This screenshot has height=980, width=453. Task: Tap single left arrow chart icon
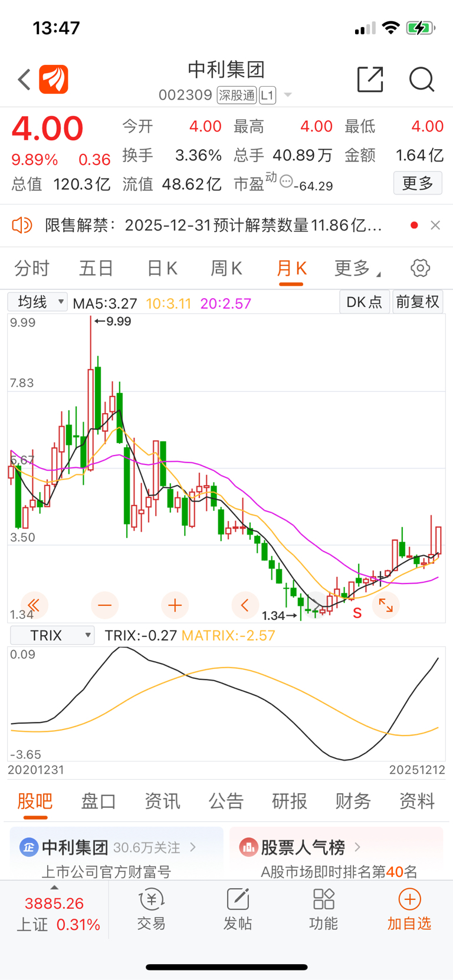click(245, 605)
